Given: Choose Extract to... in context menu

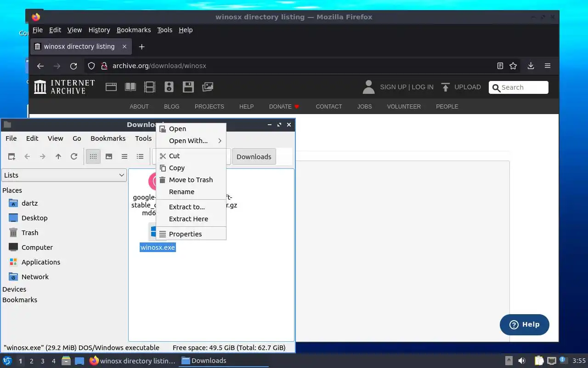Looking at the screenshot, I should point(191,207).
